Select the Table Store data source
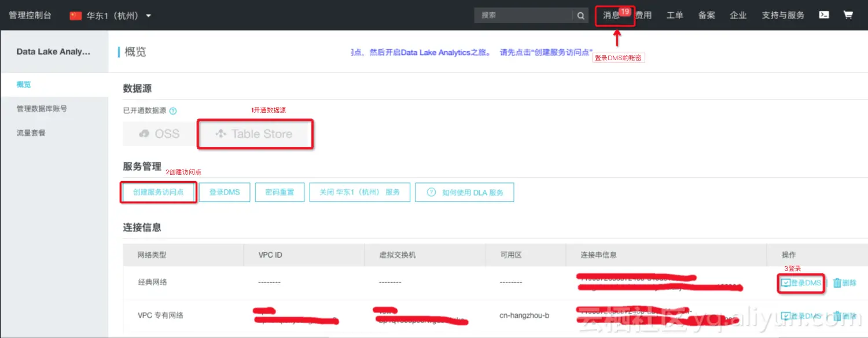This screenshot has height=338, width=868. coord(255,134)
